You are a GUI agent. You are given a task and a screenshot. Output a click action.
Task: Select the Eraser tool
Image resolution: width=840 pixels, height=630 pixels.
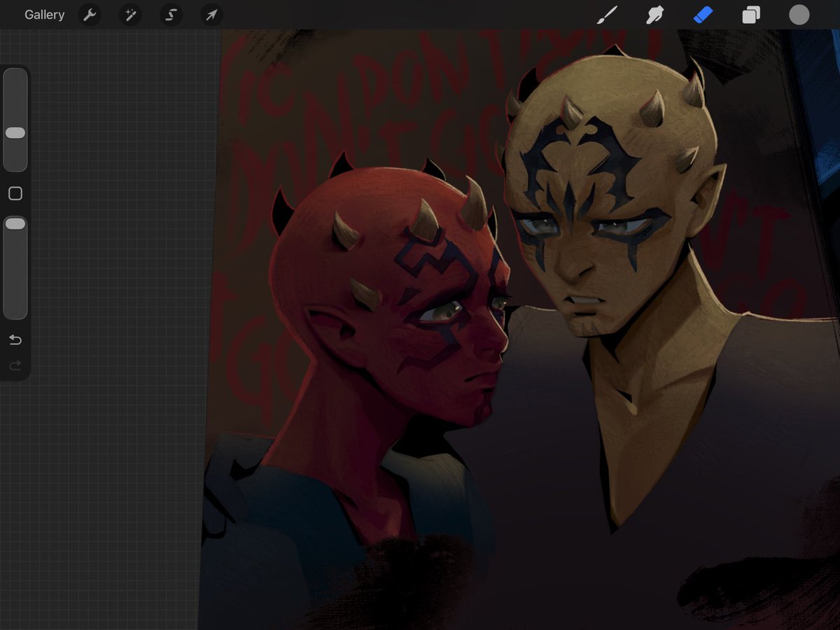(703, 15)
